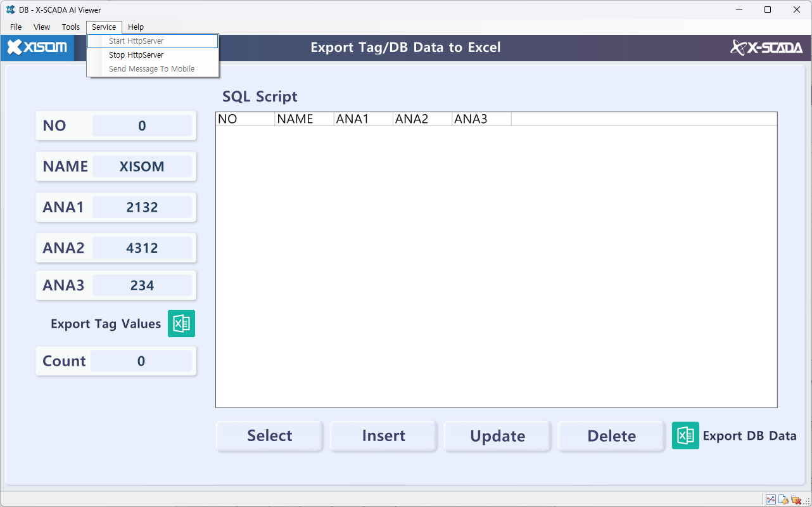812x507 pixels.
Task: Click the close-windows red X status bar icon
Action: [796, 500]
